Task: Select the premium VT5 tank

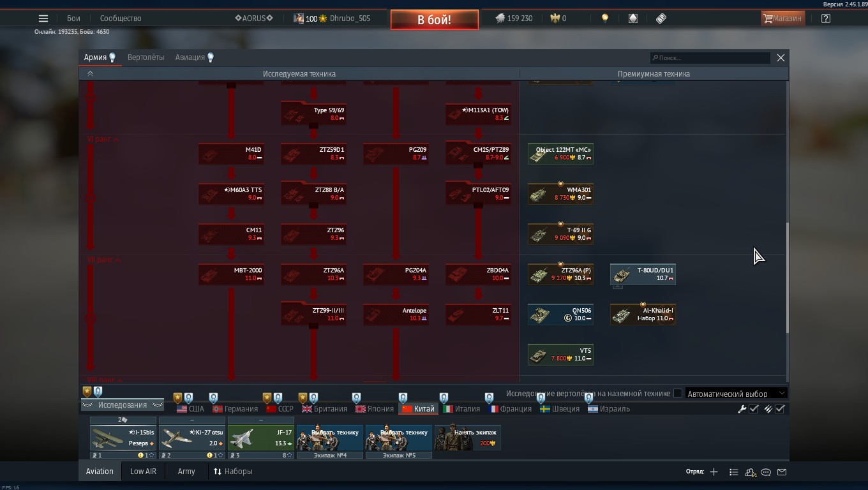Action: click(x=560, y=355)
